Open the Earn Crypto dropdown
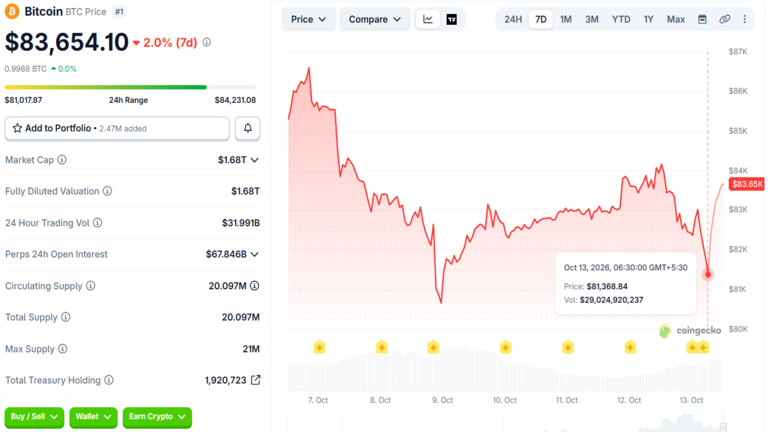Screen dimensions: 768x432 tap(157, 417)
